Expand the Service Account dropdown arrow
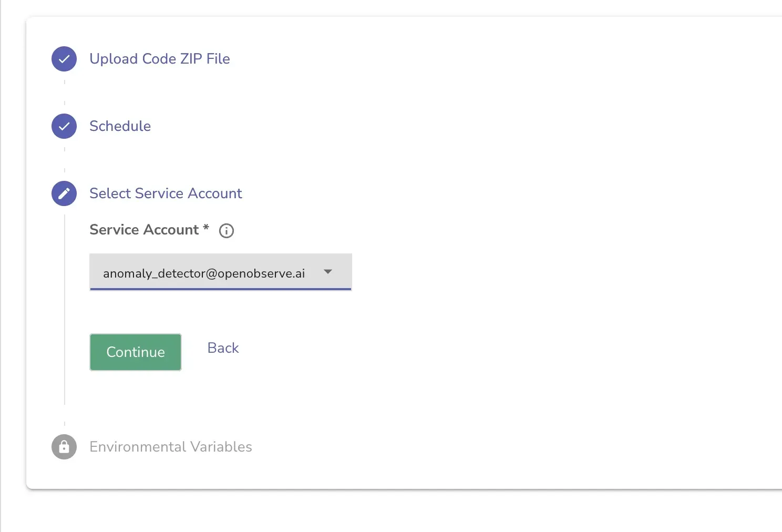Image resolution: width=782 pixels, height=532 pixels. click(328, 272)
